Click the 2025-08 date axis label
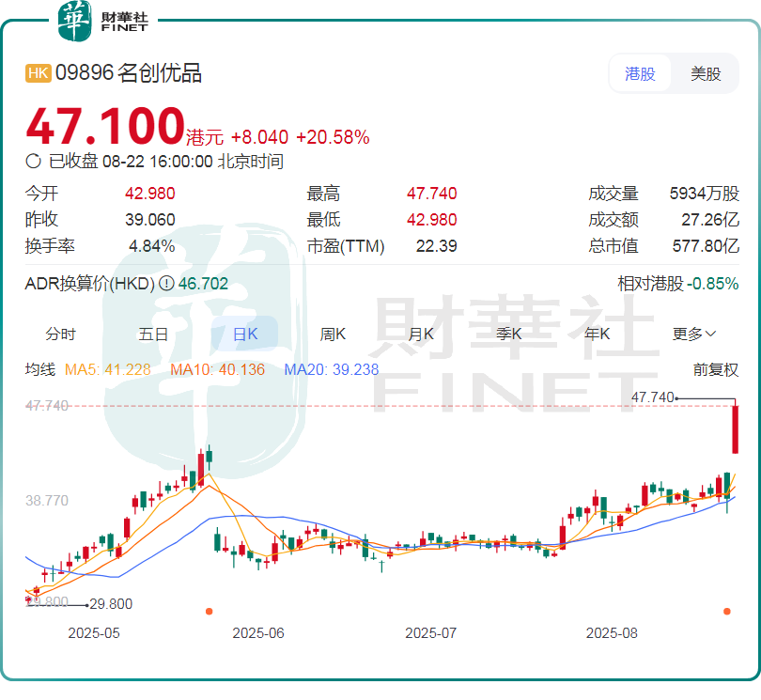 (x=612, y=633)
